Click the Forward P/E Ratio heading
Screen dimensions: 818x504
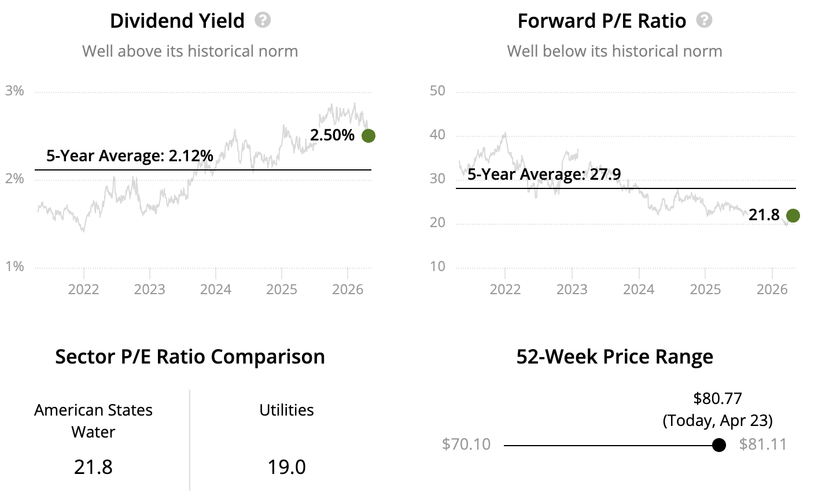click(x=602, y=21)
